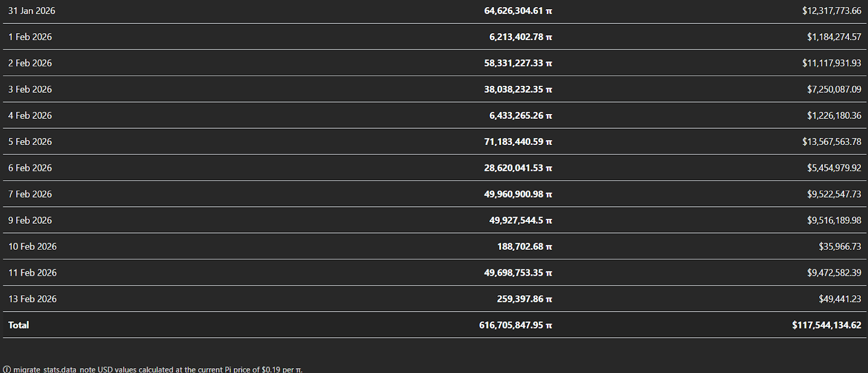Select the 4 Feb 2026 date

tap(30, 116)
